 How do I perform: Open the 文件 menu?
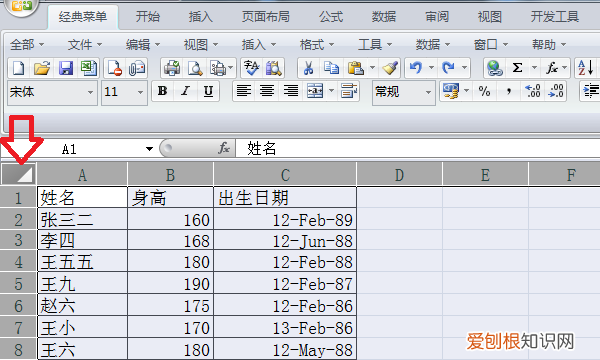(x=85, y=45)
